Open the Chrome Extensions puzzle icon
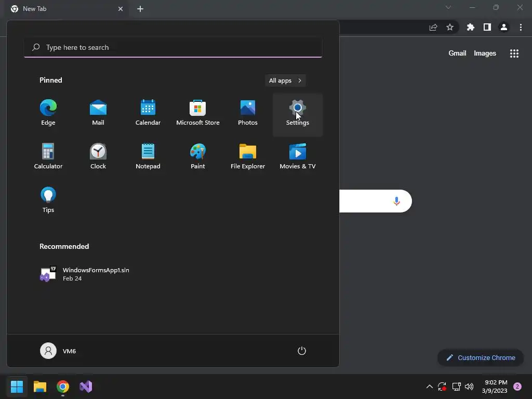The image size is (532, 399). 471,27
